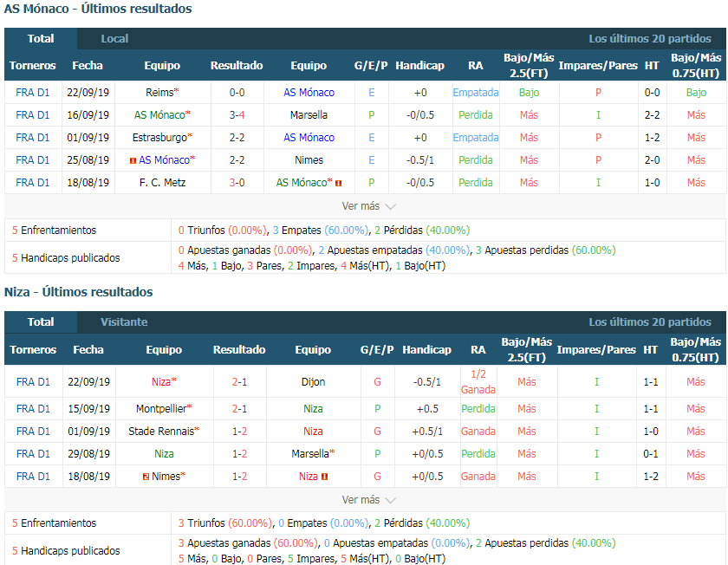Click the date 15/09/19 in the Montpellier row
This screenshot has width=728, height=565.
coord(88,408)
